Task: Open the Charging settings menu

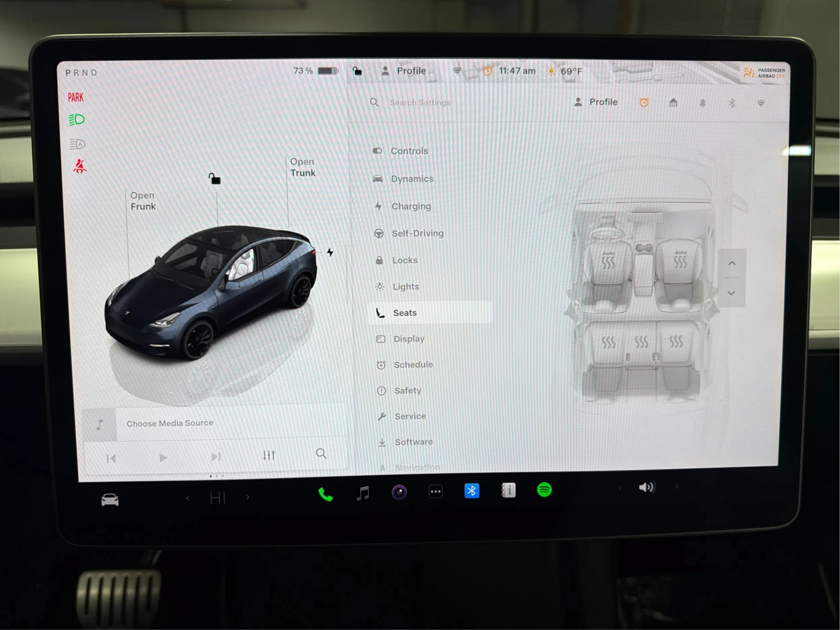Action: tap(402, 206)
